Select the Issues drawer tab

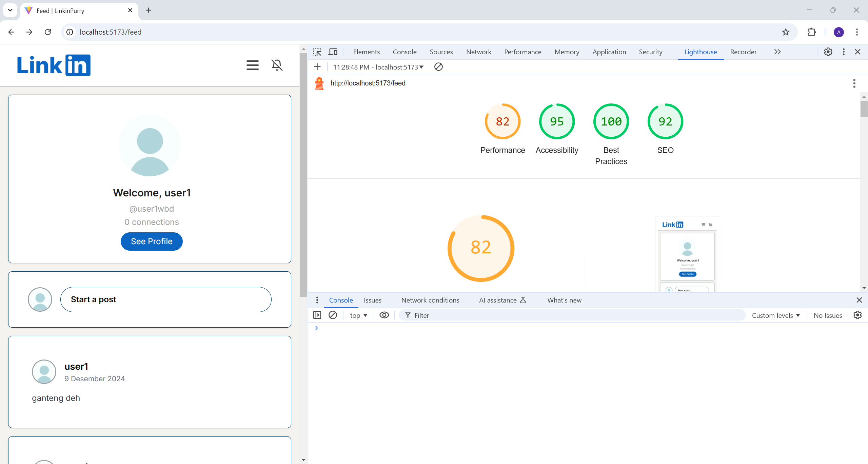pos(372,300)
